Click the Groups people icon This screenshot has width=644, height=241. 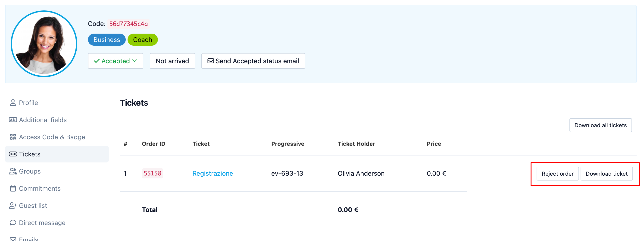pyautogui.click(x=13, y=171)
